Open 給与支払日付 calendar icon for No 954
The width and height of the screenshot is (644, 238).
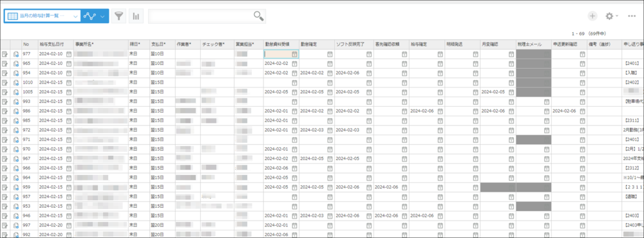click(x=69, y=73)
